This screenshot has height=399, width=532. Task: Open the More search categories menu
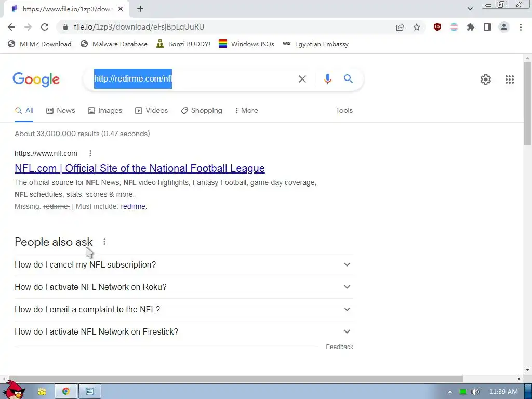pos(247,111)
